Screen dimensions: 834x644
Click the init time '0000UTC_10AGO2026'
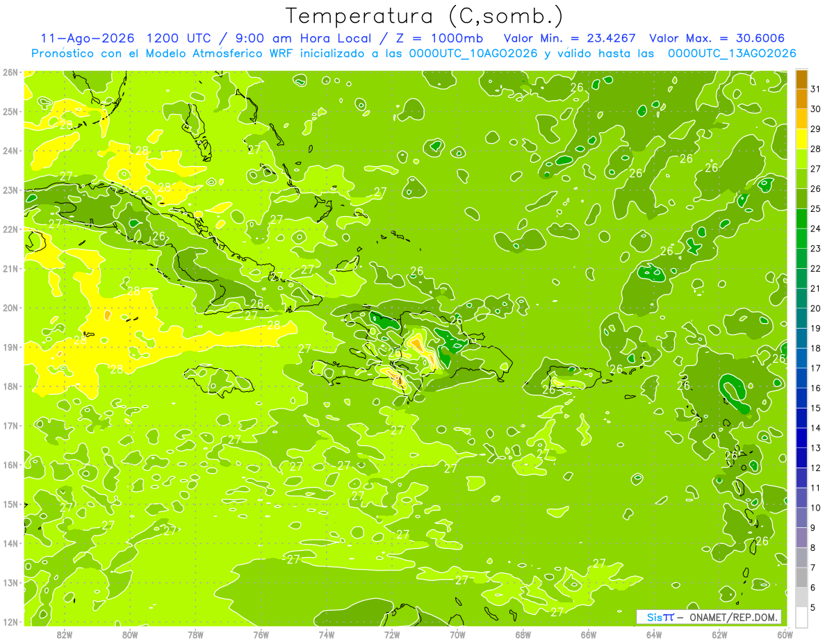(x=473, y=53)
